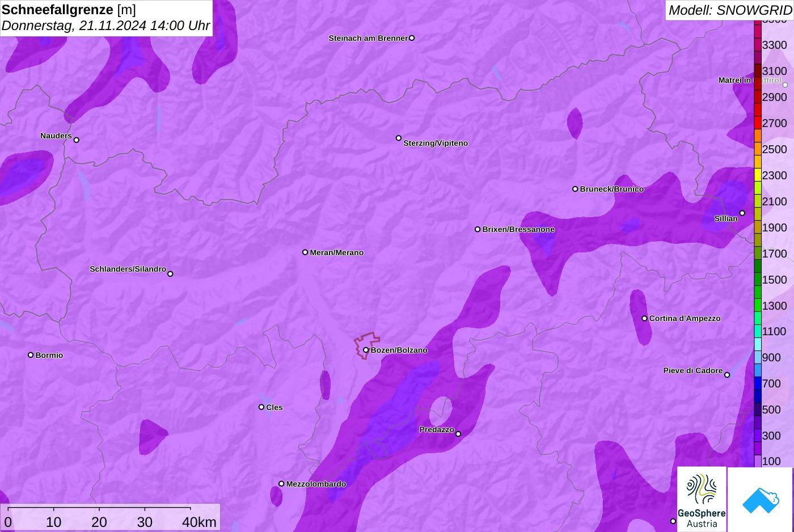The width and height of the screenshot is (794, 532).
Task: Click the Mezzolombardo text label
Action: pos(316,484)
